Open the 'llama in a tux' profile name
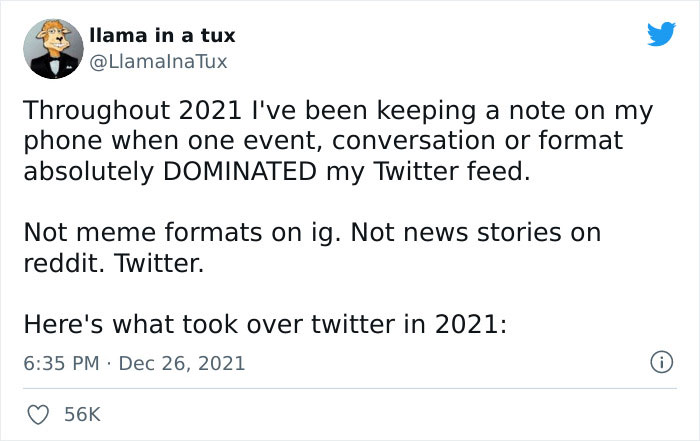Screen dimensions: 700x441 click(162, 36)
